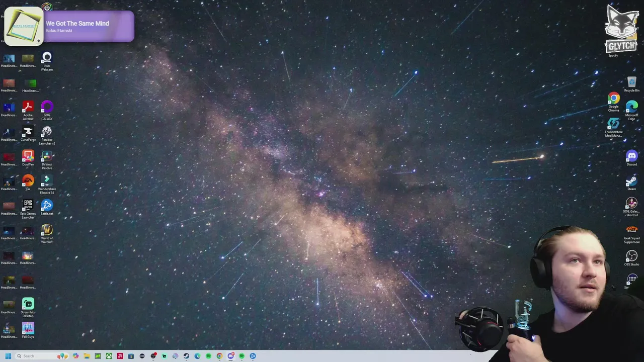Viewport: 644px width, 362px height.
Task: Launch GOG GALAXY from the desktop
Action: (47, 110)
